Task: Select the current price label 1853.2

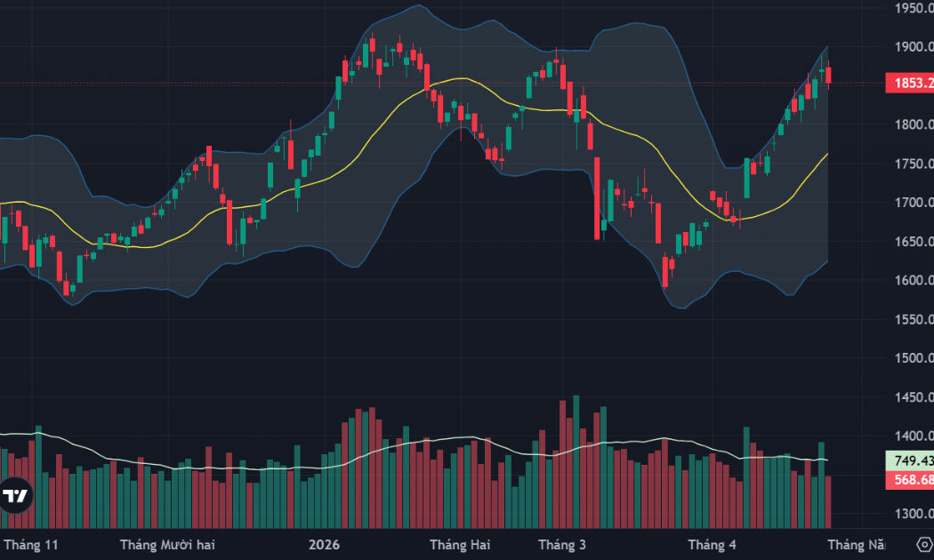Action: [908, 84]
